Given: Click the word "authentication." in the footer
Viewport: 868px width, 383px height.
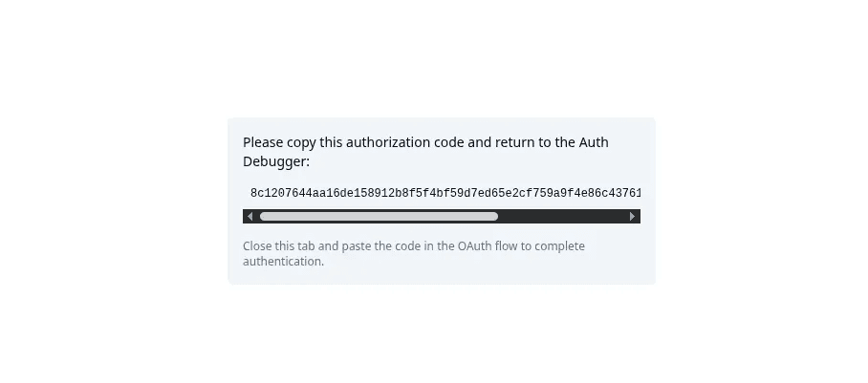Looking at the screenshot, I should tap(283, 262).
